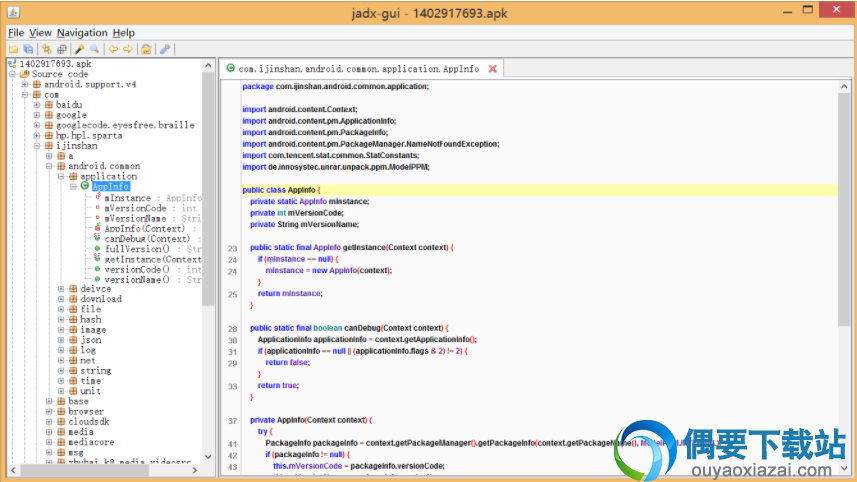Select the com.ijinshan.android.common.application.AppInfo tab

(359, 69)
